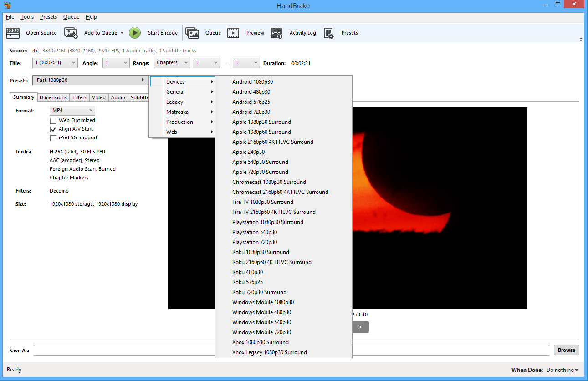The height and width of the screenshot is (381, 588).
Task: Open the Range Chapters dropdown
Action: (x=172, y=63)
